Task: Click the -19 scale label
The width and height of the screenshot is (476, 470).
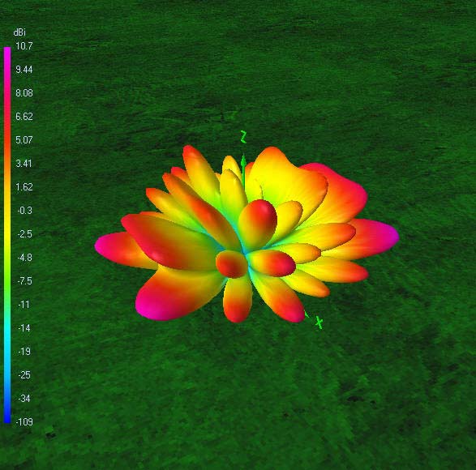Action: click(24, 352)
